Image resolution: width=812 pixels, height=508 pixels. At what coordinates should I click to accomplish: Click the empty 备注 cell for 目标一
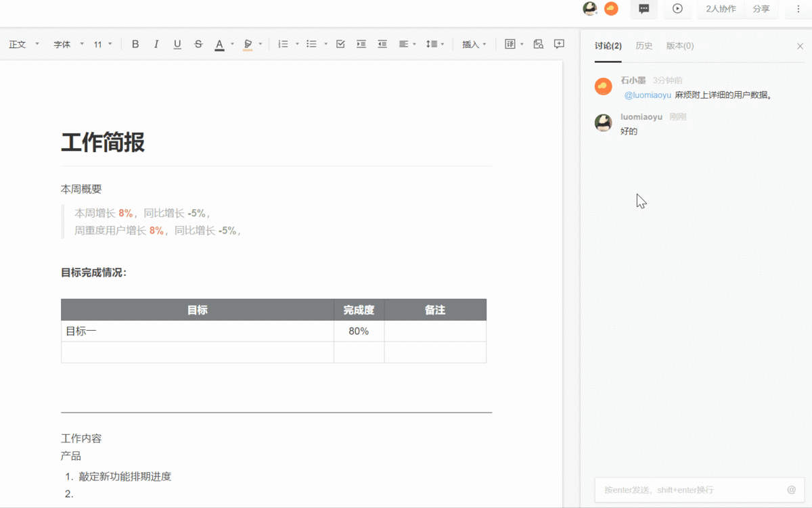point(435,331)
